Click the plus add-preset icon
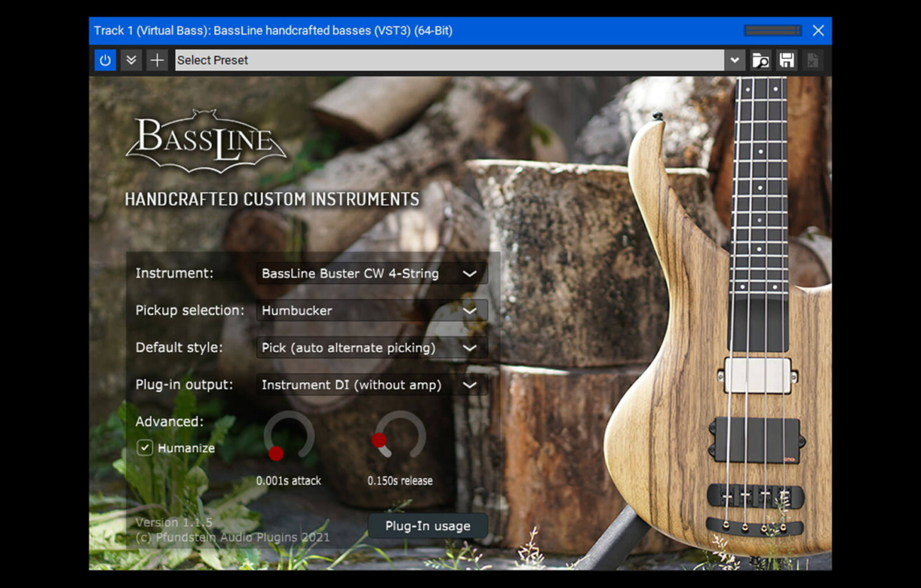 [157, 60]
